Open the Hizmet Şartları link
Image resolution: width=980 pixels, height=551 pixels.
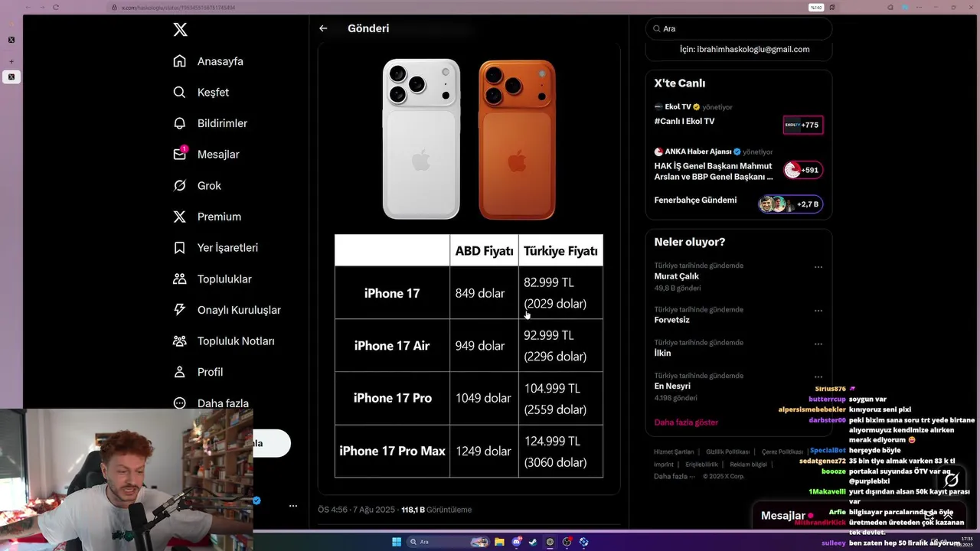point(674,452)
